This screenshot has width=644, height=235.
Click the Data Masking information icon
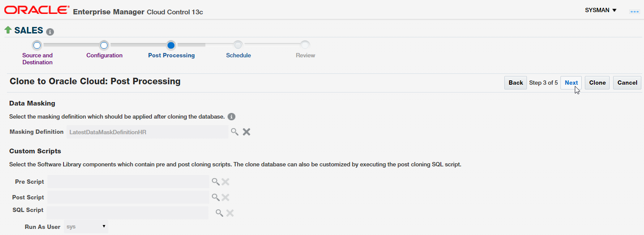(231, 116)
